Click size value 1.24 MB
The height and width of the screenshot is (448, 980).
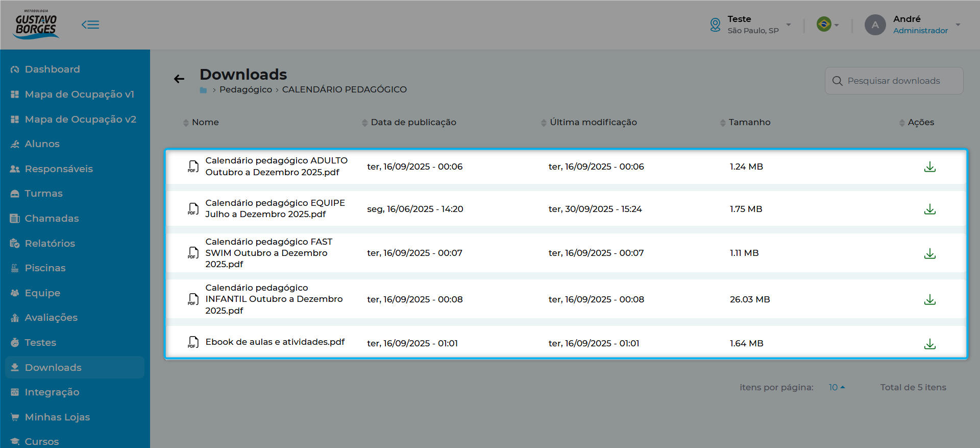tap(746, 167)
